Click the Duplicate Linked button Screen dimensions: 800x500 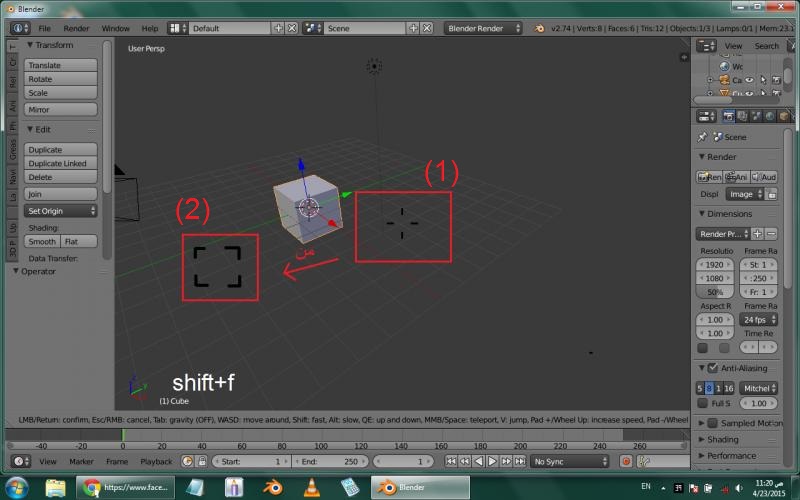61,163
